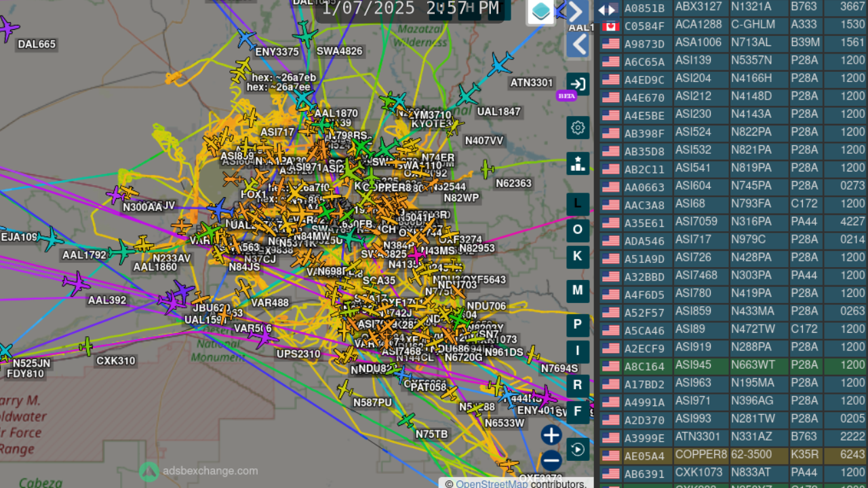This screenshot has height=488, width=868.
Task: Select callsign ATN3301 in the table
Action: tap(699, 437)
